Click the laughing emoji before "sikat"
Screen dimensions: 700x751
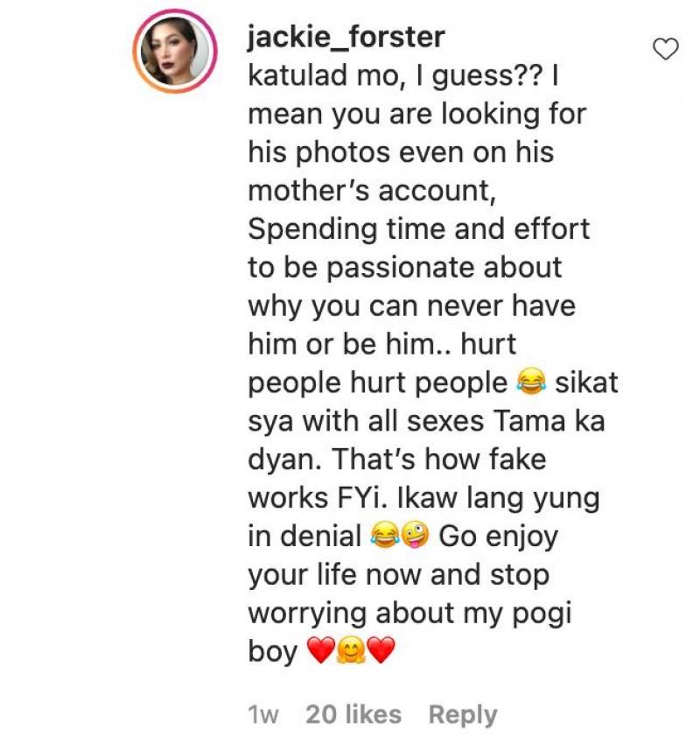[529, 382]
